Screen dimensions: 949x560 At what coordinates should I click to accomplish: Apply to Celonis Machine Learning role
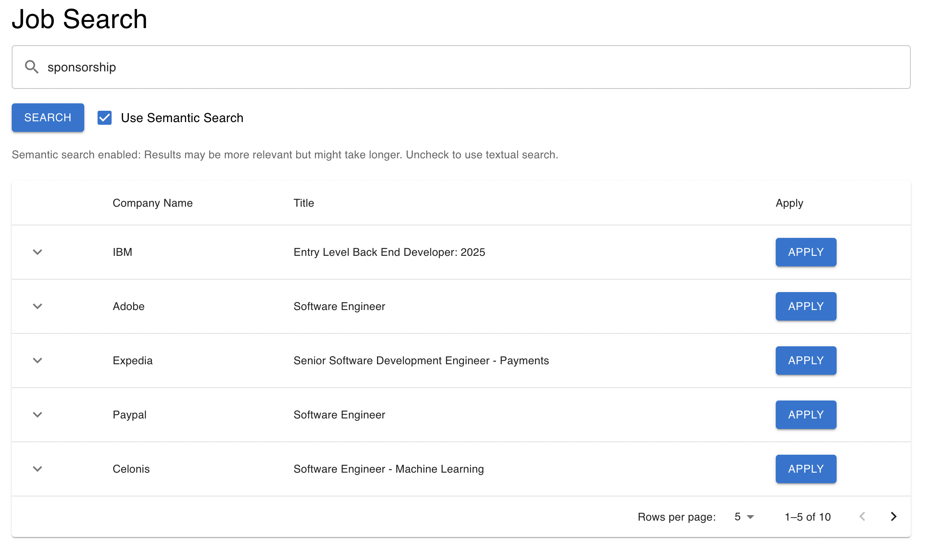pos(806,469)
